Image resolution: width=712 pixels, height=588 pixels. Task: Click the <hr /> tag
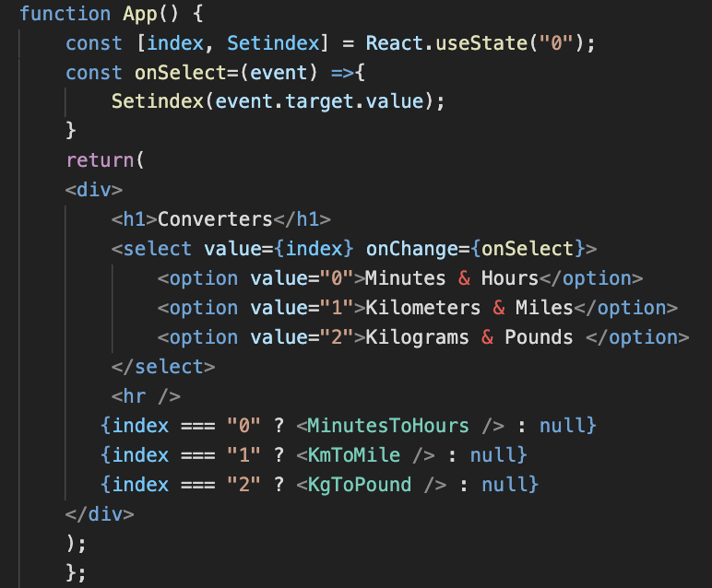(146, 396)
